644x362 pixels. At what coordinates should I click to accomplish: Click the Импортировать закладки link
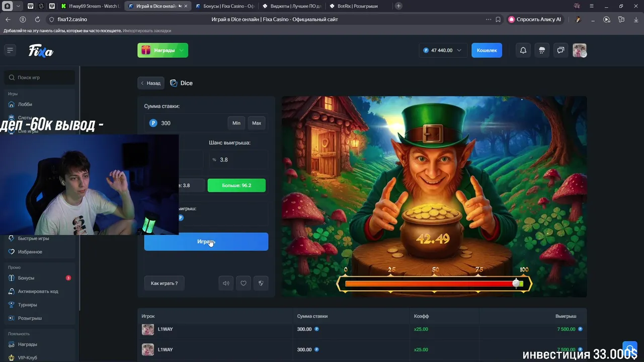[x=147, y=31]
